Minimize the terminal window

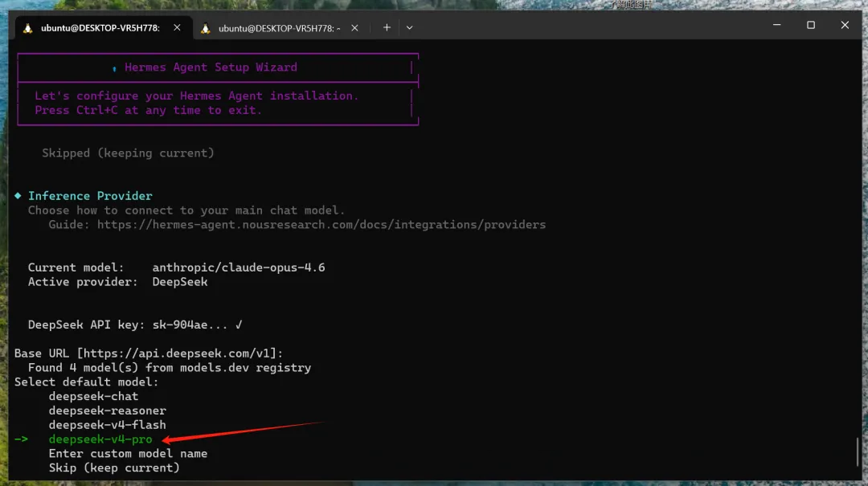[776, 25]
